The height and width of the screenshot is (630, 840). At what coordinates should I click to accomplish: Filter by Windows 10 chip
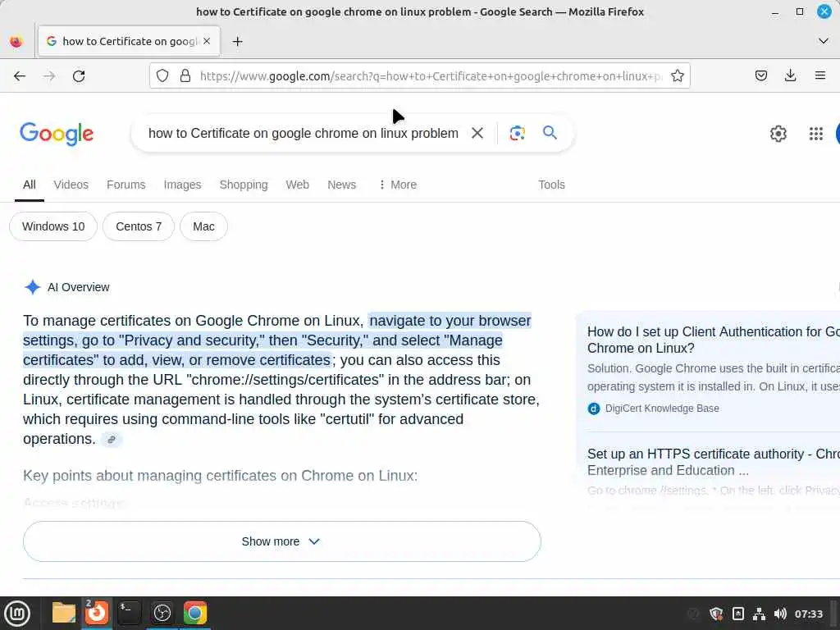53,226
